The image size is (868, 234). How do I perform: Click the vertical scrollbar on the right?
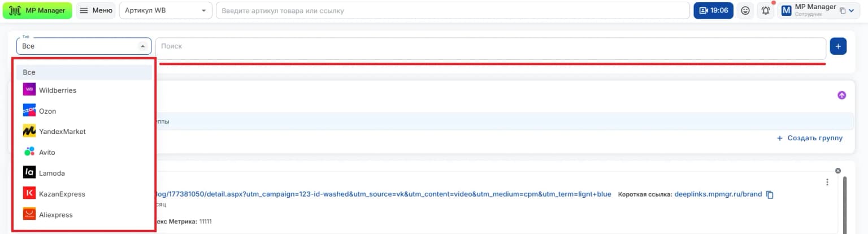[x=845, y=205]
